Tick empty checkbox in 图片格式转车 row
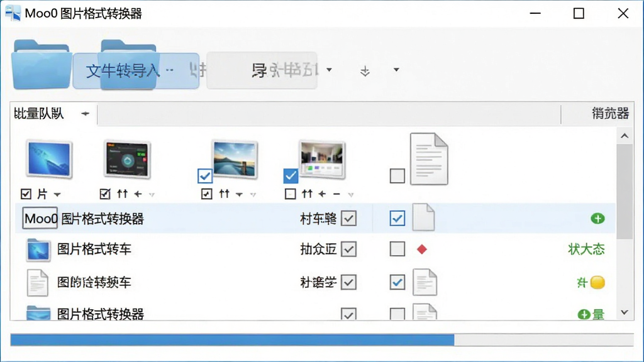Image resolution: width=644 pixels, height=362 pixels. tap(397, 249)
